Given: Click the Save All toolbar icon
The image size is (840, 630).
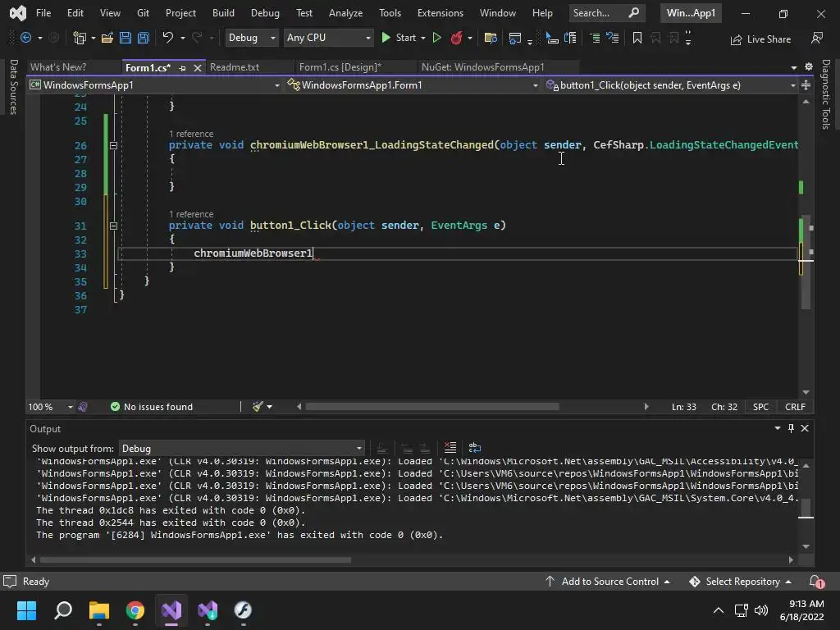Looking at the screenshot, I should (x=143, y=38).
